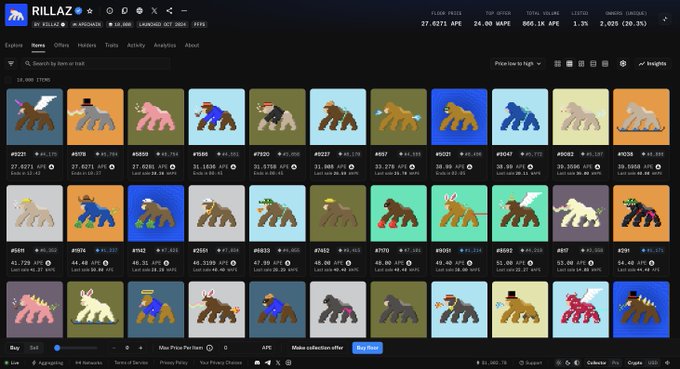Select the system theme icon in footer
The height and width of the screenshot is (369, 680).
point(559,362)
